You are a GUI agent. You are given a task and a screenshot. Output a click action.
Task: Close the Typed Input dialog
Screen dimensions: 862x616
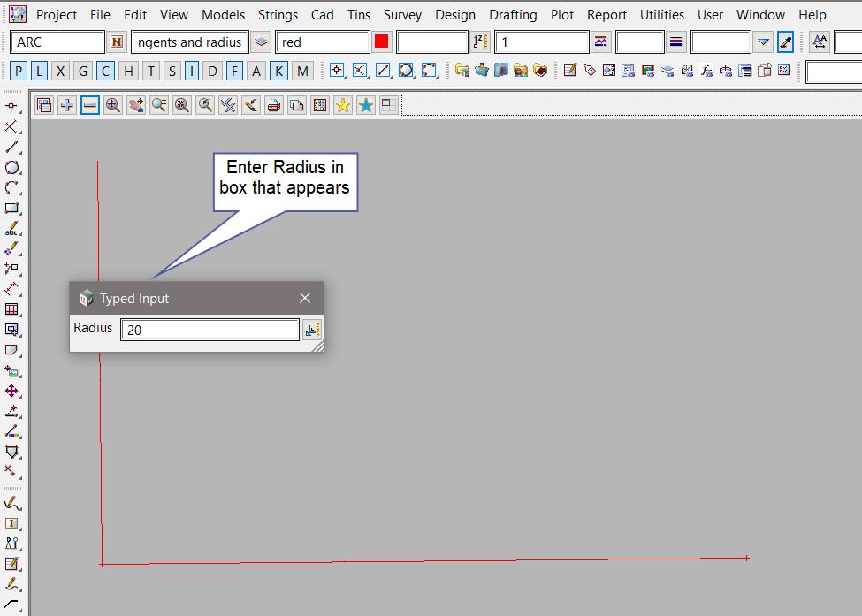tap(305, 298)
